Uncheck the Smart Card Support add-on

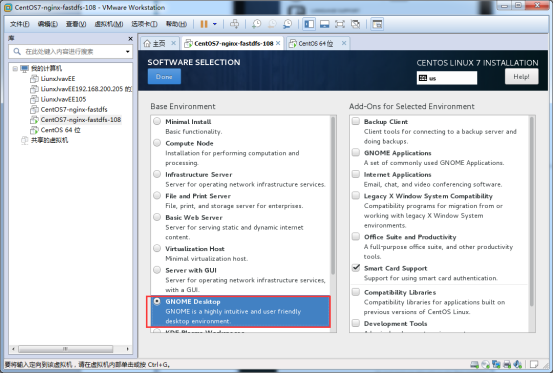click(x=356, y=268)
